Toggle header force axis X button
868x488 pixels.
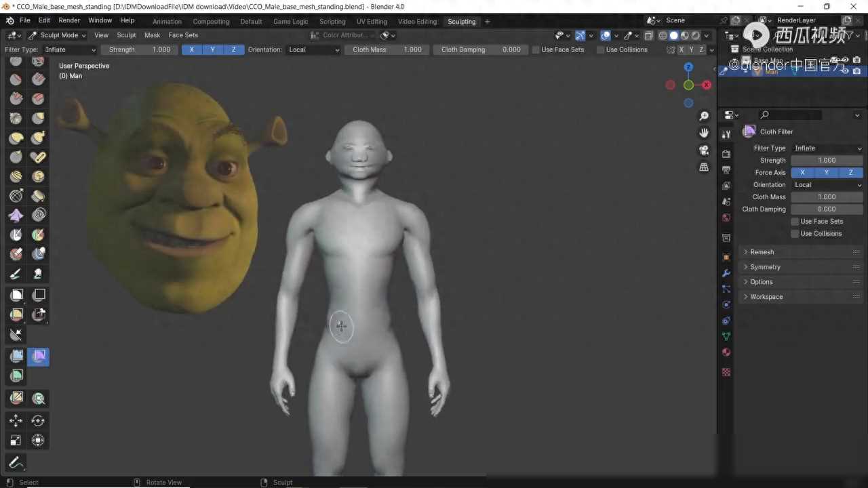(x=192, y=49)
